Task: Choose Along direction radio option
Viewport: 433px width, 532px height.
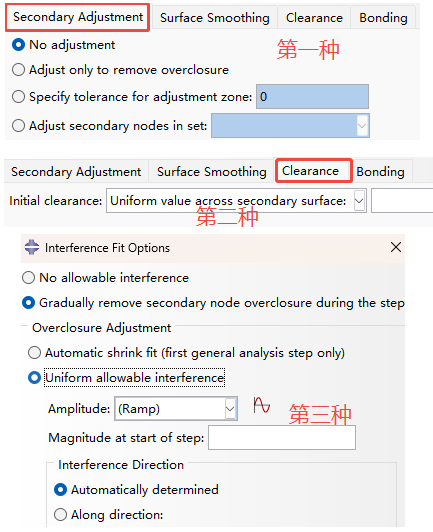Action: click(60, 515)
